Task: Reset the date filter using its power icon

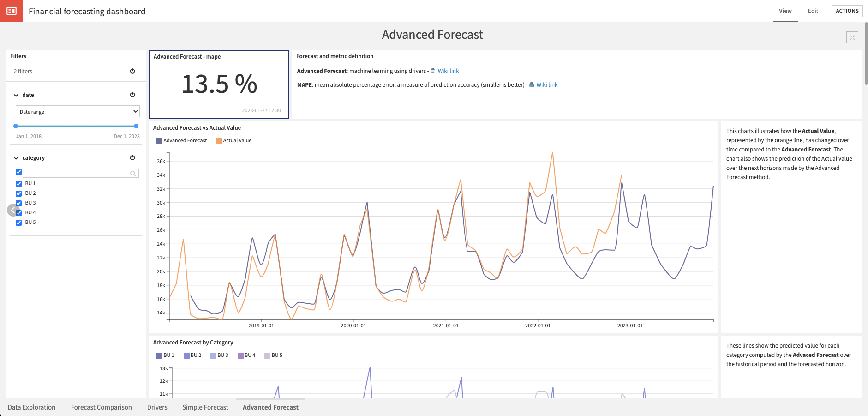Action: coord(132,95)
